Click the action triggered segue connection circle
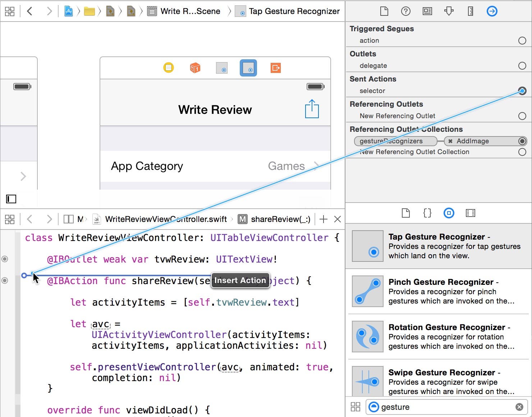Screen dimensions: 532x417 point(522,41)
